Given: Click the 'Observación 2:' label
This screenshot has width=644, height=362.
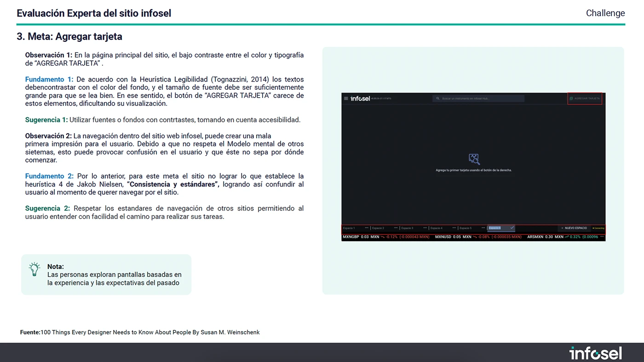Looking at the screenshot, I should pyautogui.click(x=49, y=136).
